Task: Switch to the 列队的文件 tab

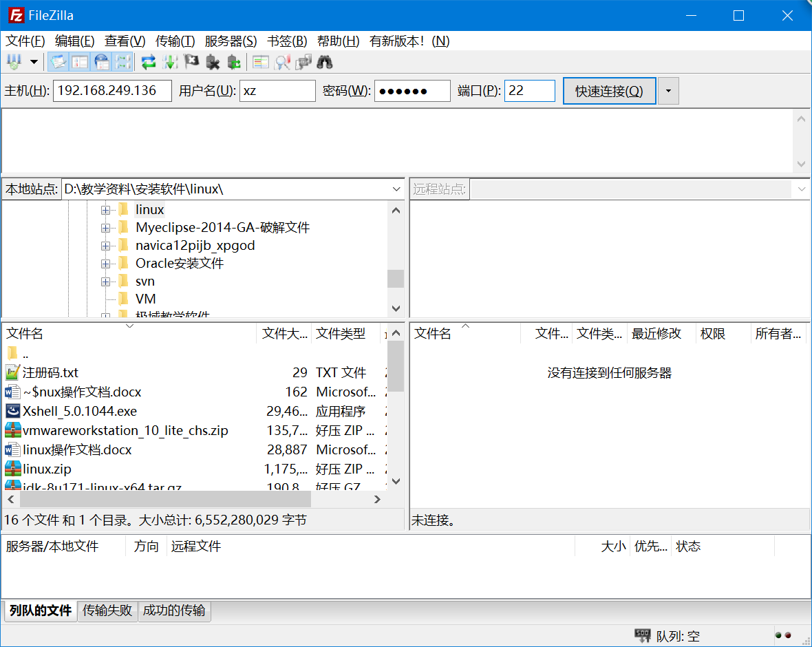Action: point(41,611)
